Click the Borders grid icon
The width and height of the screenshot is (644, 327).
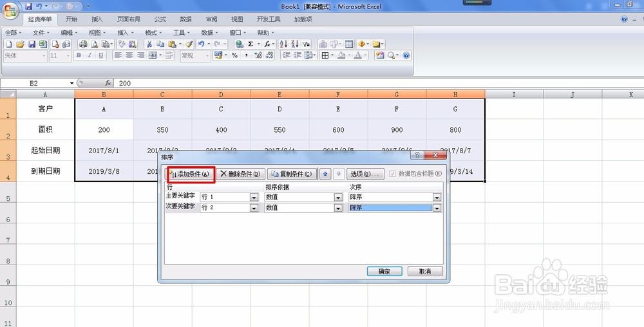pyautogui.click(x=325, y=55)
